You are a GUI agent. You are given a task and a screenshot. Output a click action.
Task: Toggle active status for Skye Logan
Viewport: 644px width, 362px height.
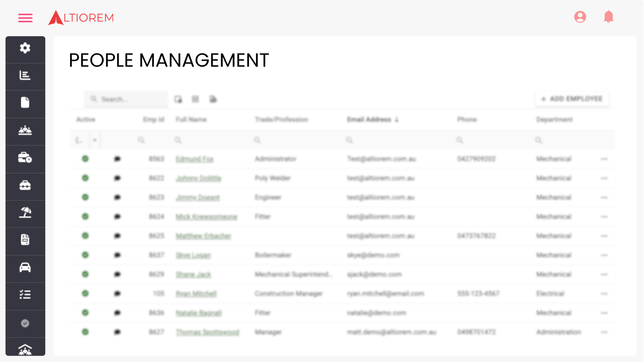point(85,255)
